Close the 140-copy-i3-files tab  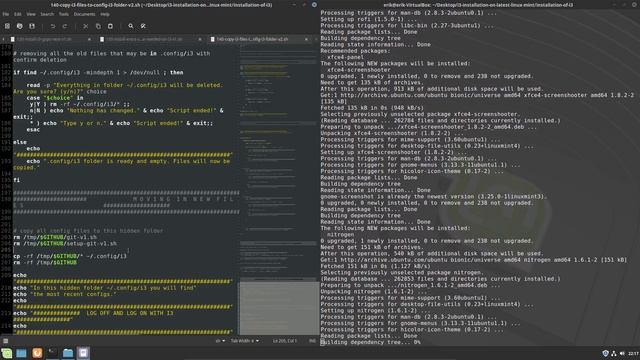pos(306,39)
